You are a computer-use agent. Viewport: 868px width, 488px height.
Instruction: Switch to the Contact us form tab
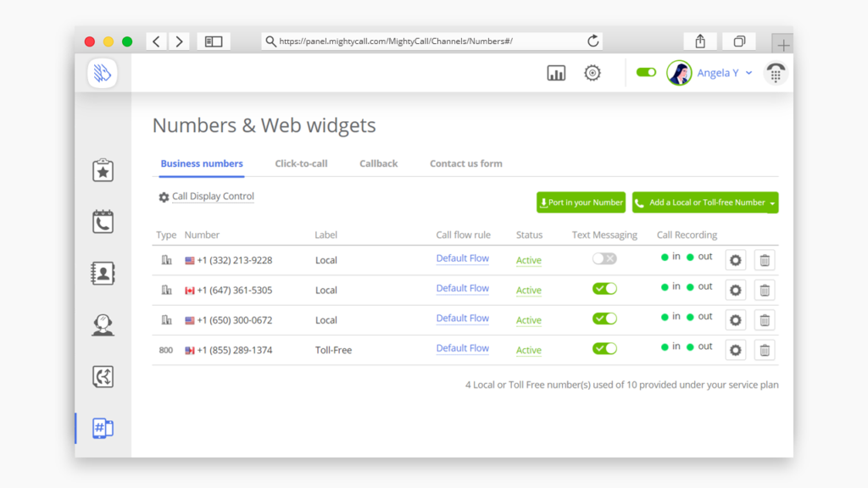click(x=465, y=164)
